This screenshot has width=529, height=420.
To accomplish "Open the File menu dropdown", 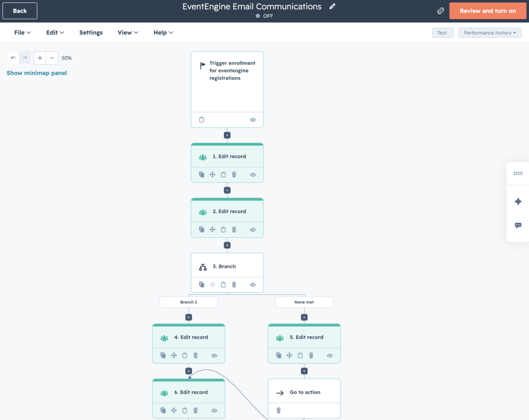I will tap(22, 32).
